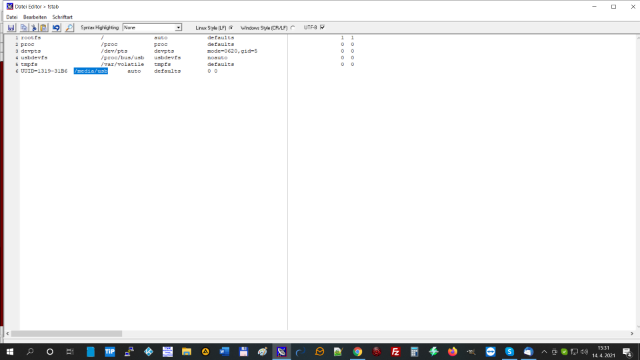Image resolution: width=640 pixels, height=360 pixels.
Task: Open the Bearbeiten menu
Action: tap(35, 17)
